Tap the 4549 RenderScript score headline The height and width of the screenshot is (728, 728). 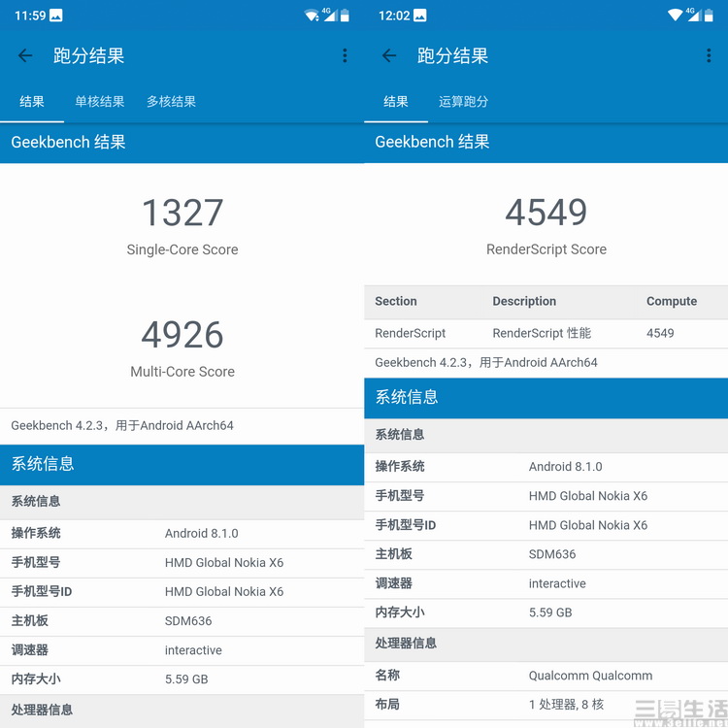click(546, 213)
